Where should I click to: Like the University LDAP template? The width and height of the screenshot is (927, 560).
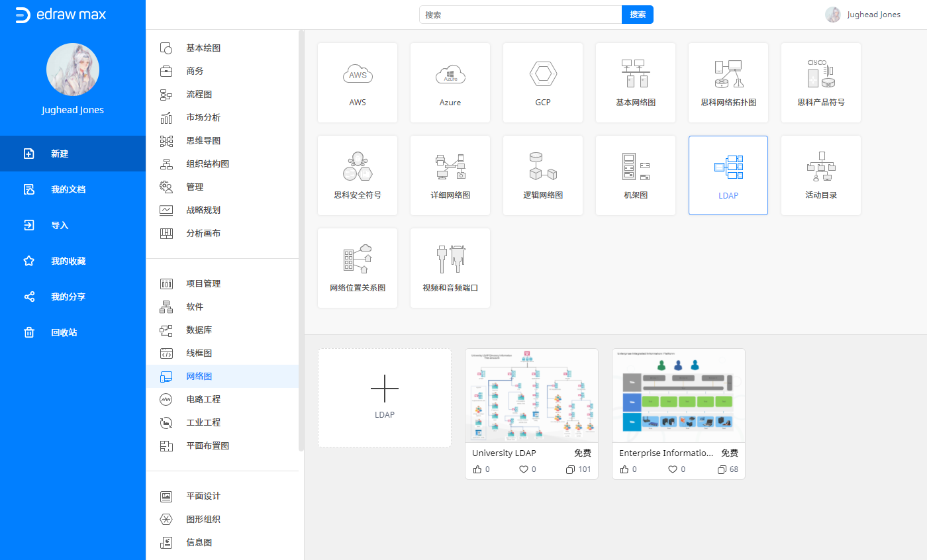(x=477, y=469)
